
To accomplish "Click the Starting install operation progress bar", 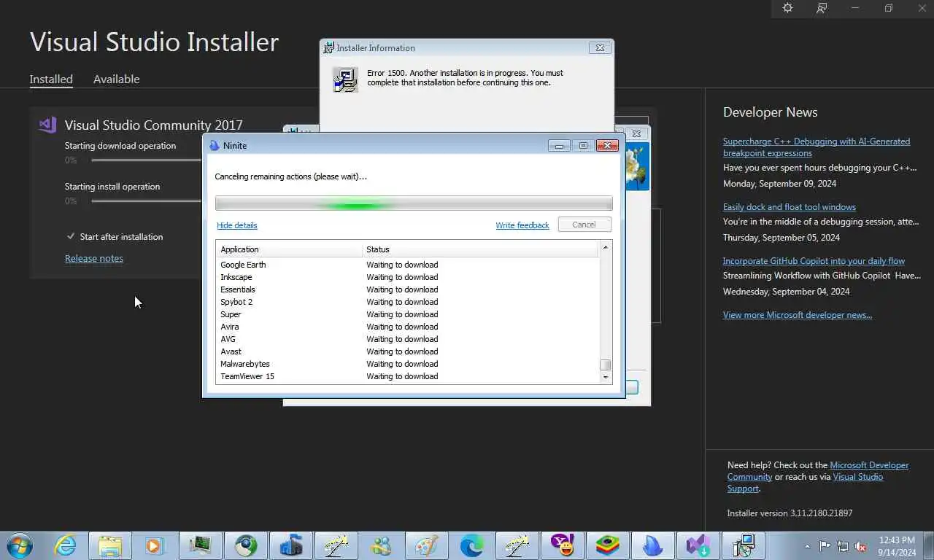I will click(x=146, y=201).
